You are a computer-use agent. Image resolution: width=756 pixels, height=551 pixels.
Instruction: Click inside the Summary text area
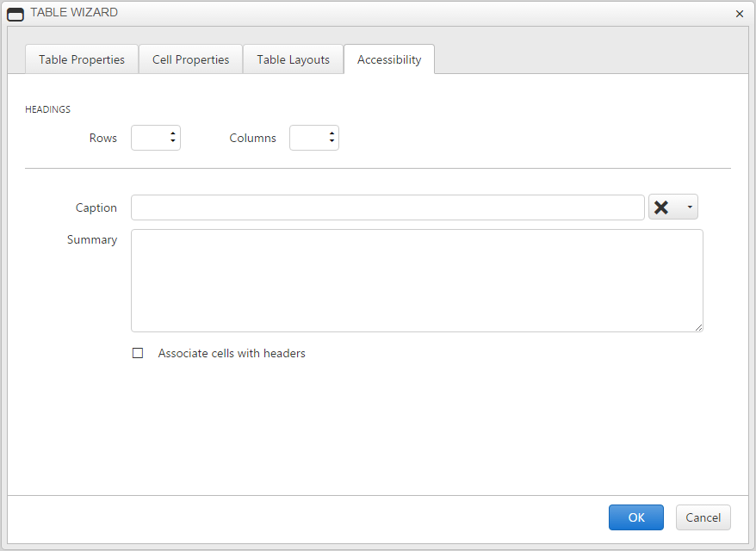417,281
